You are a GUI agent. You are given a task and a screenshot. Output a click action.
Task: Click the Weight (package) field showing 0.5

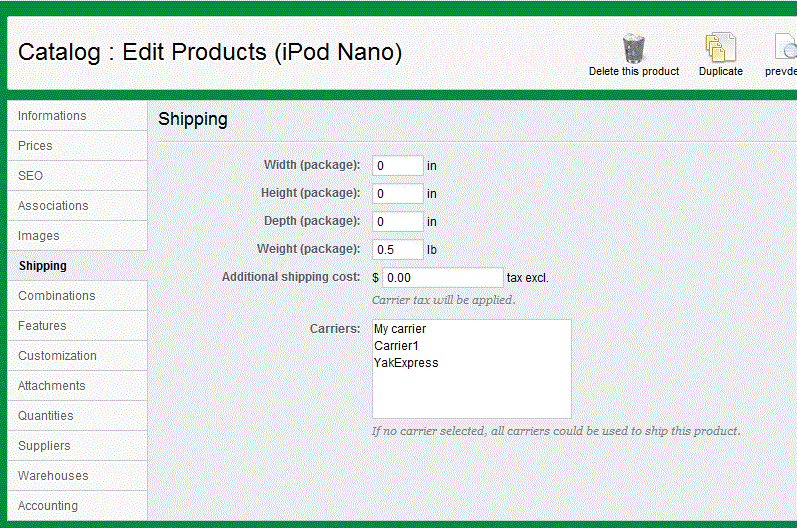[398, 250]
